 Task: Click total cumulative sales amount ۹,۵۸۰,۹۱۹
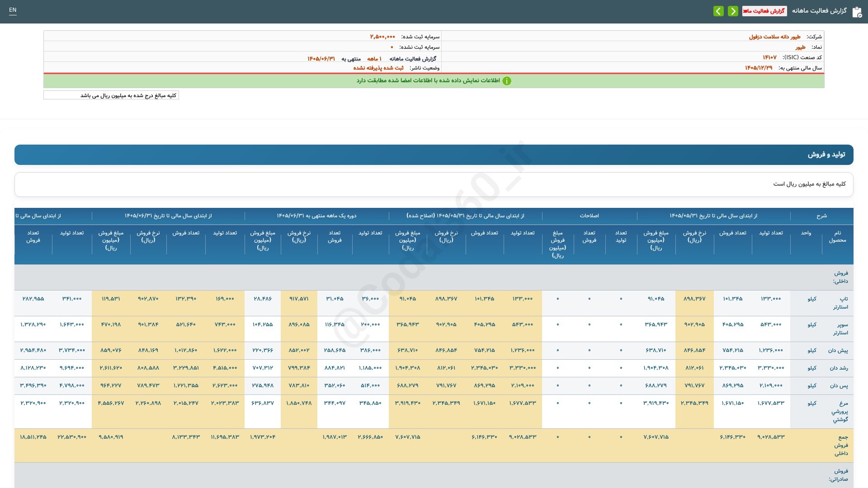click(x=111, y=437)
